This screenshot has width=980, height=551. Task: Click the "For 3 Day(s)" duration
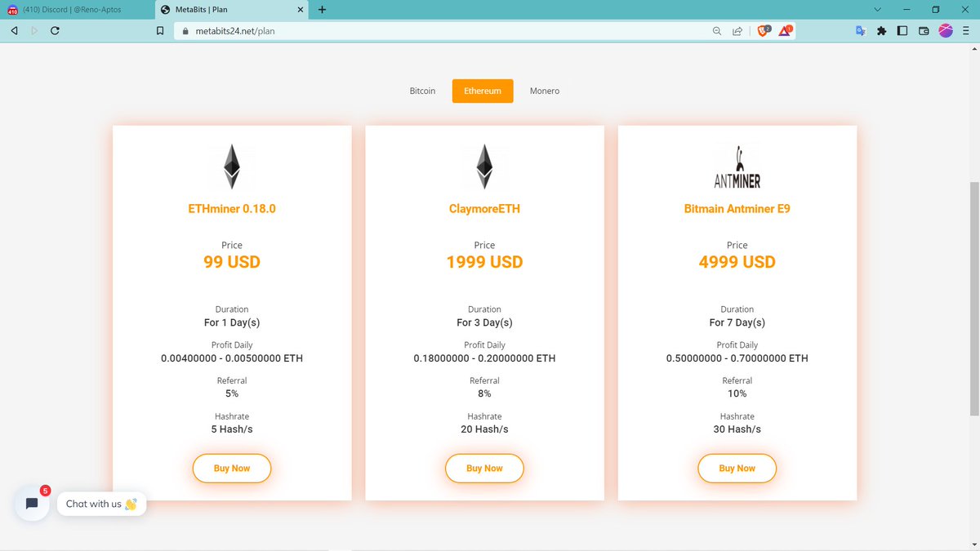pos(484,322)
